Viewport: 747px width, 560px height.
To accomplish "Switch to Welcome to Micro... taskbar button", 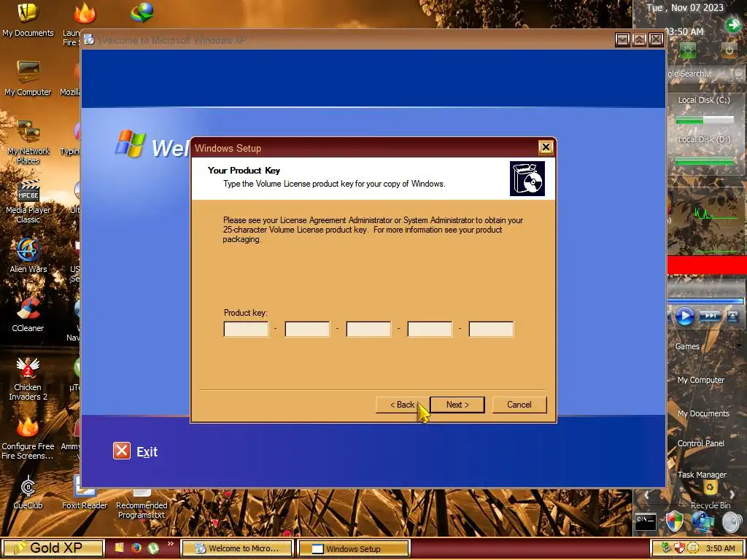I will tap(237, 548).
